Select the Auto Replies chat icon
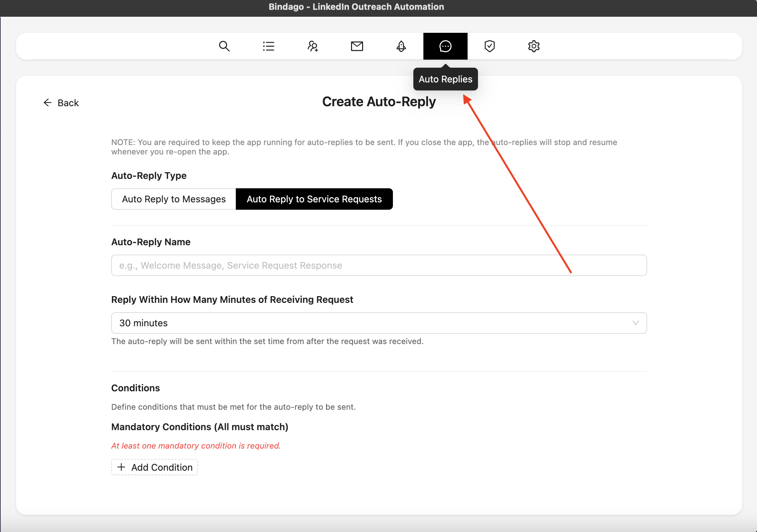The width and height of the screenshot is (757, 532). coord(445,46)
